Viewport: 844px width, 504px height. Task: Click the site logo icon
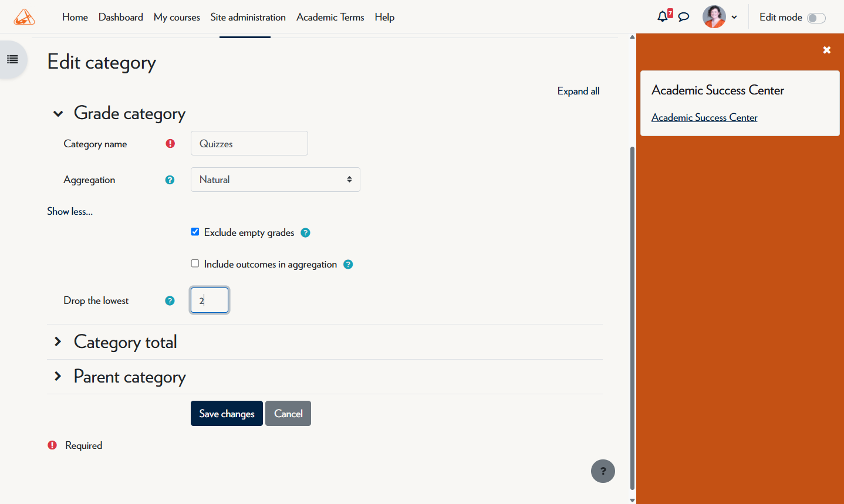coord(24,17)
